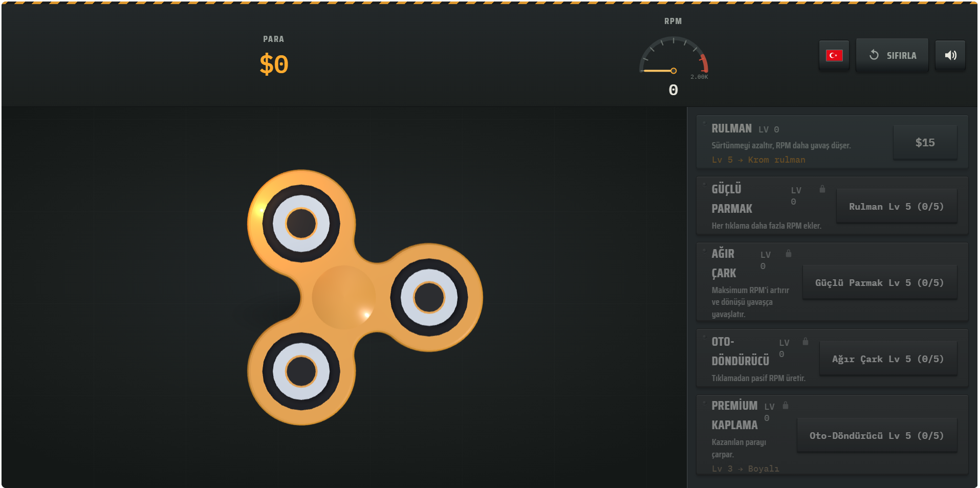
Task: Click the spinner's right bearing
Action: pos(429,297)
